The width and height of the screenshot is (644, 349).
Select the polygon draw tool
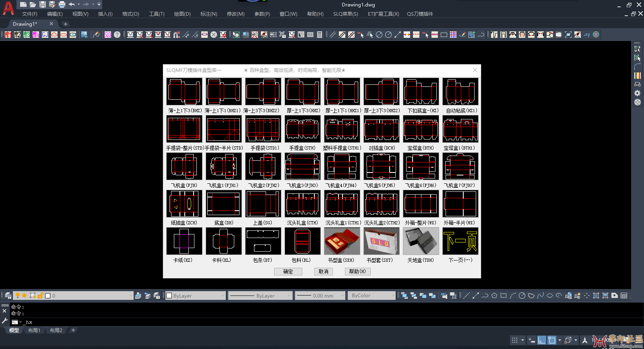pos(494,296)
